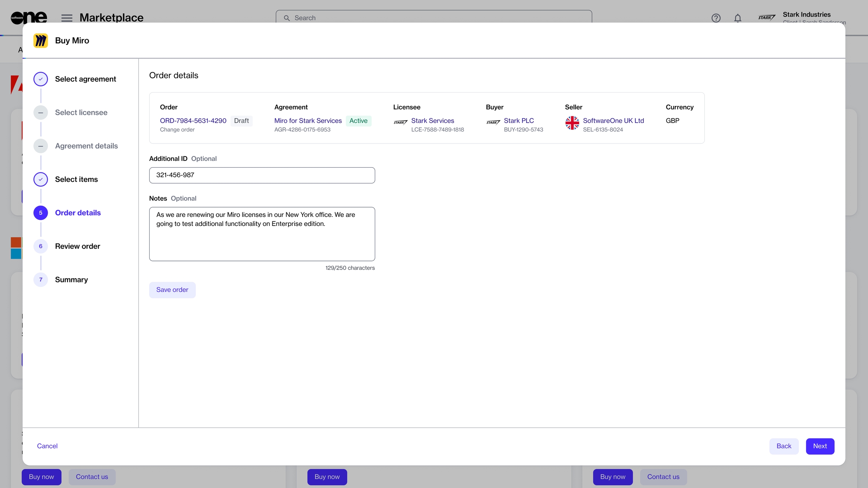This screenshot has width=868, height=488.
Task: Open the hamburger navigation menu
Action: point(67,18)
